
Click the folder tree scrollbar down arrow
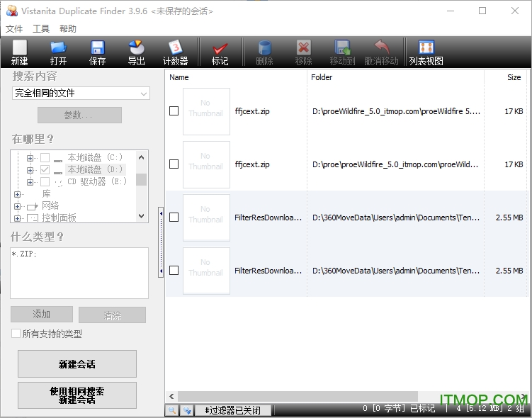tap(142, 216)
